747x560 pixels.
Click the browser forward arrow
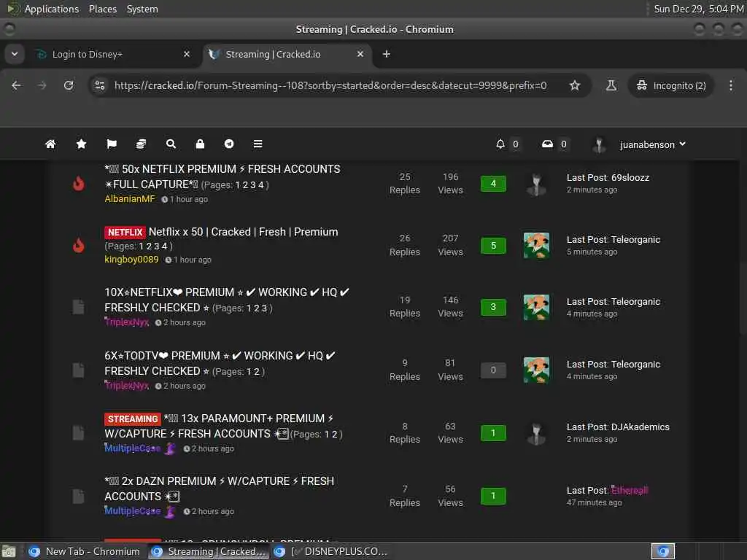pos(42,85)
